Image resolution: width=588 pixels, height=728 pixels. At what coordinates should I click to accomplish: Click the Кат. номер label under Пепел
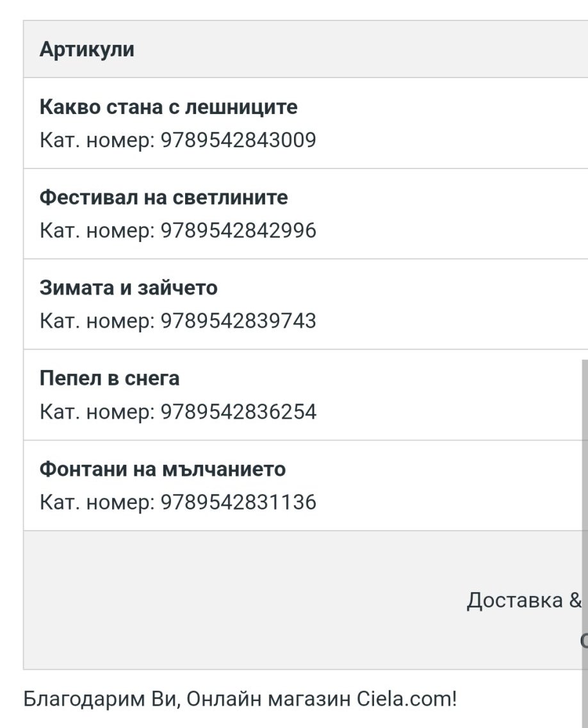coord(97,412)
